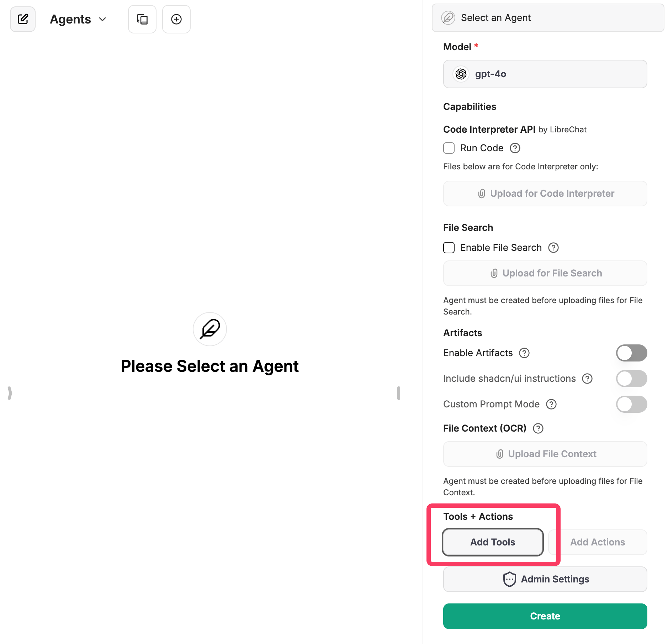
Task: Enable the Run Code checkbox
Action: coord(449,148)
